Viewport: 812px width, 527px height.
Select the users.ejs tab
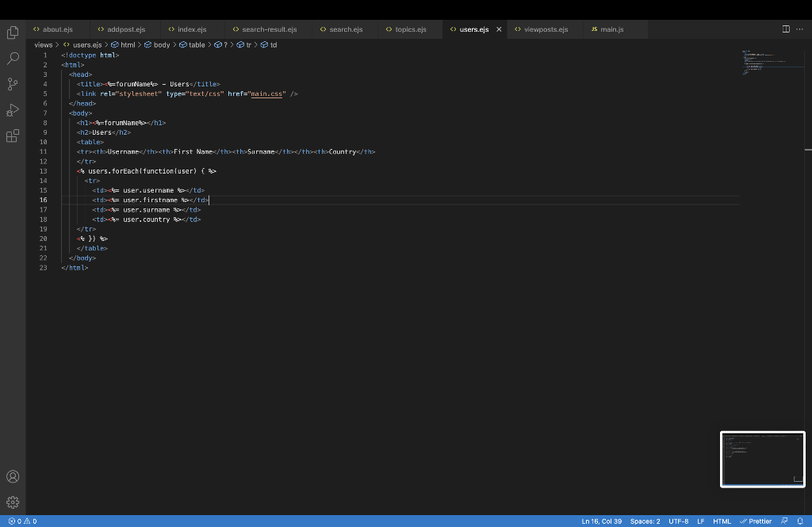[473, 29]
